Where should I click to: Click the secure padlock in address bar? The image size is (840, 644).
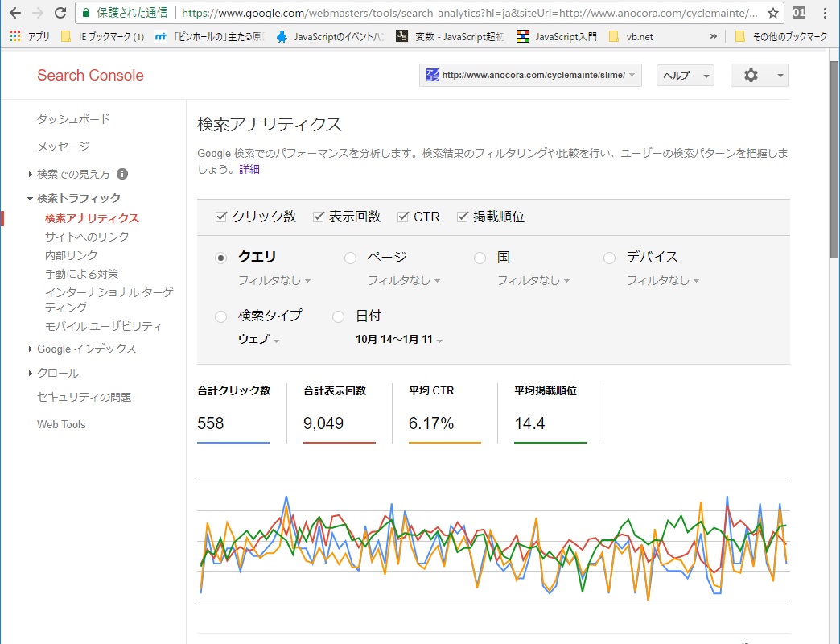[x=86, y=13]
